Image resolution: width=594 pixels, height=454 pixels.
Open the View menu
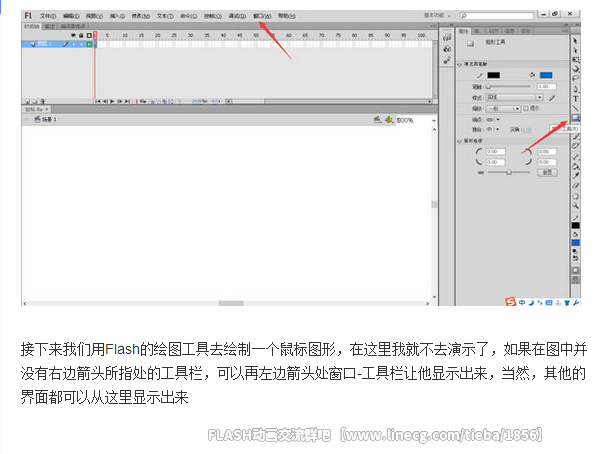94,16
